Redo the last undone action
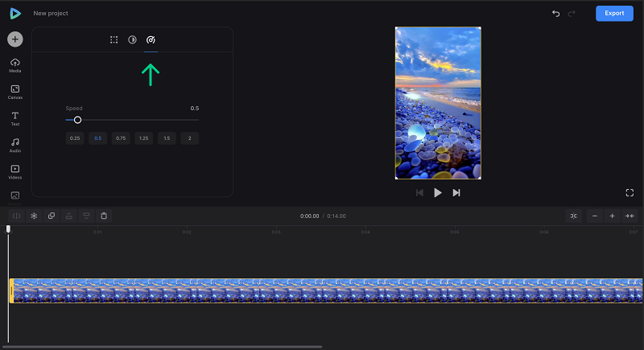 click(572, 14)
